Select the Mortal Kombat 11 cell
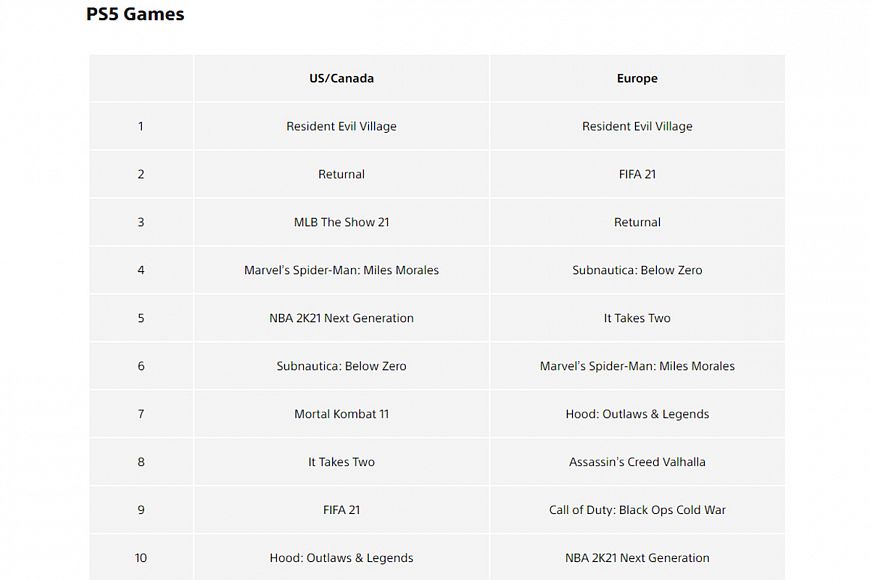This screenshot has width=870, height=580. click(x=341, y=414)
